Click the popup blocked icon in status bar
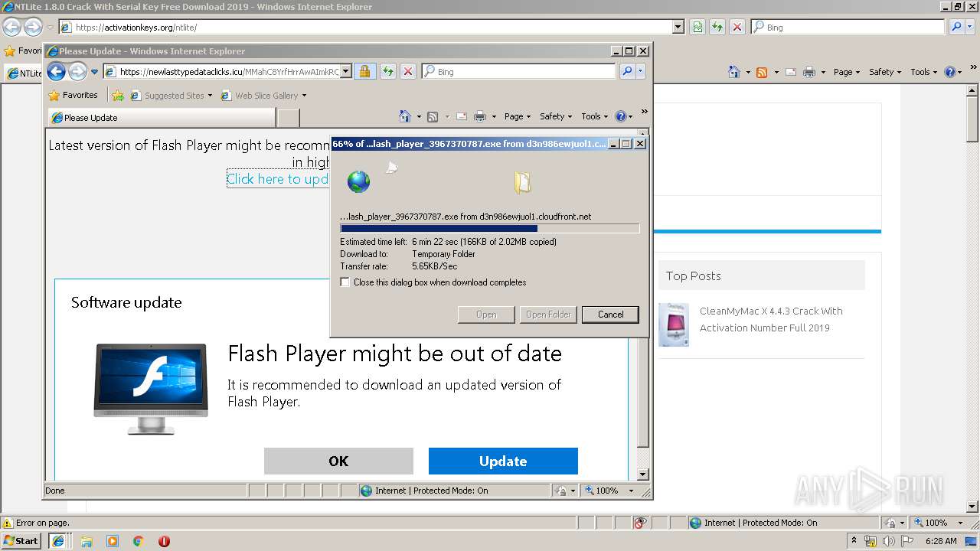Viewport: 980px width, 551px height. (x=641, y=523)
